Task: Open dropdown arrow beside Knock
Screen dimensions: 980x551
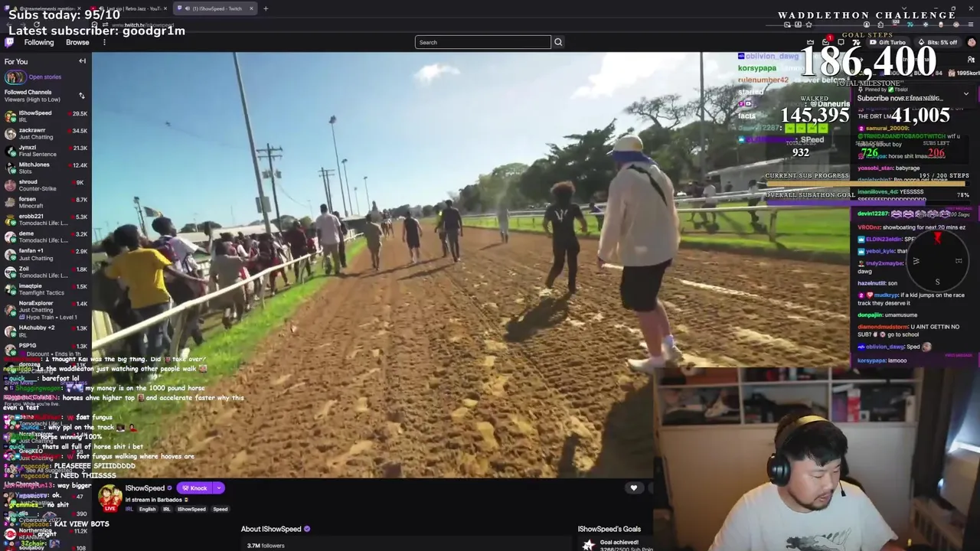Action: click(218, 488)
